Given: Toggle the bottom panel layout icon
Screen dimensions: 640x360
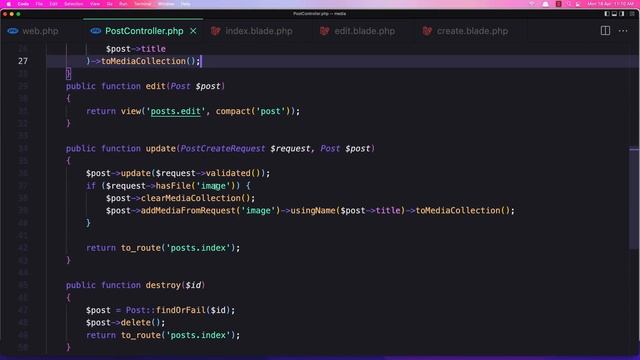Looking at the screenshot, I should 614,13.
